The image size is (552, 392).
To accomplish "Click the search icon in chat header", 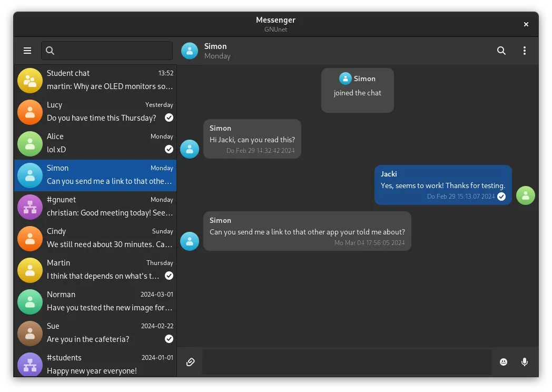I will [x=501, y=51].
